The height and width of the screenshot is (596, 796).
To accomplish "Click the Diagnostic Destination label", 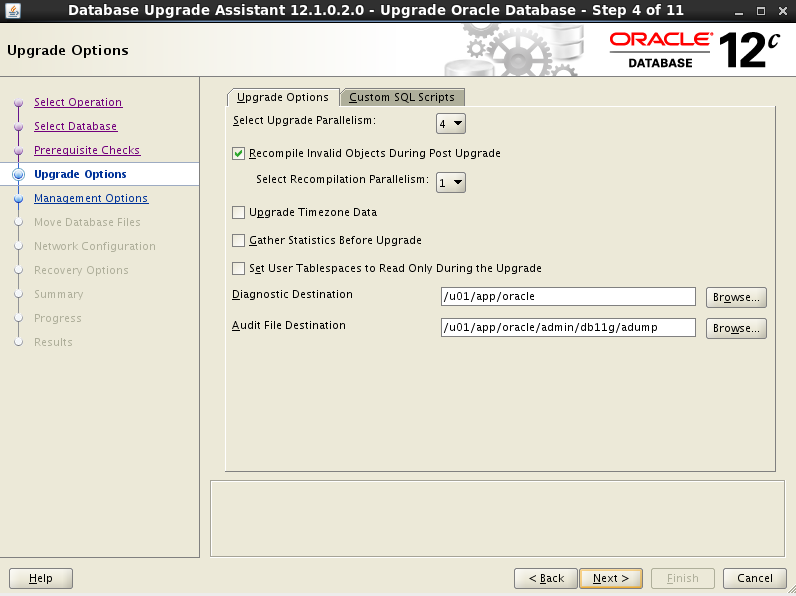I will pyautogui.click(x=292, y=294).
